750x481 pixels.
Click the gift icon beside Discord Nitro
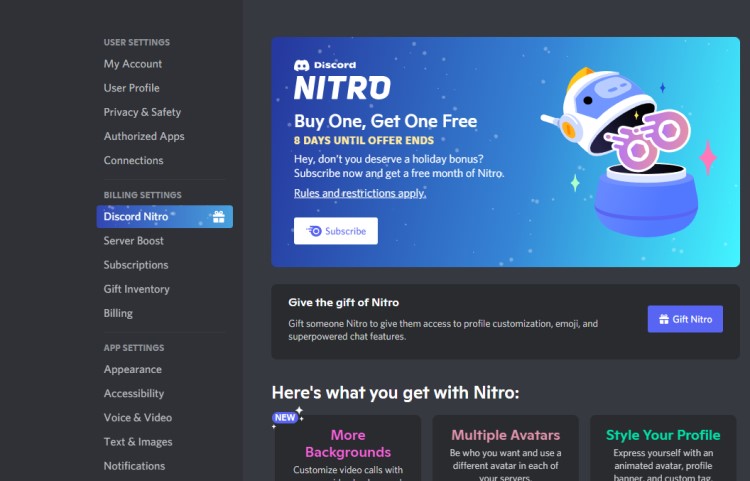click(218, 217)
